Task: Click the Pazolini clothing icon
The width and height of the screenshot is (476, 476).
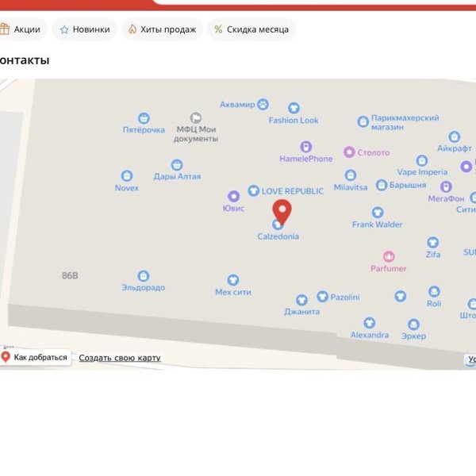Action: [322, 296]
